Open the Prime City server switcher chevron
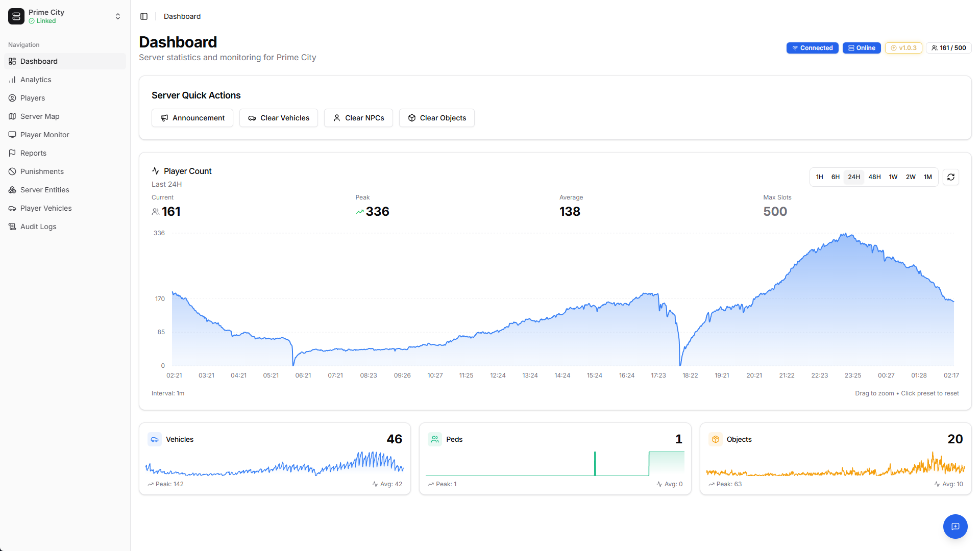The width and height of the screenshot is (980, 551). click(118, 16)
